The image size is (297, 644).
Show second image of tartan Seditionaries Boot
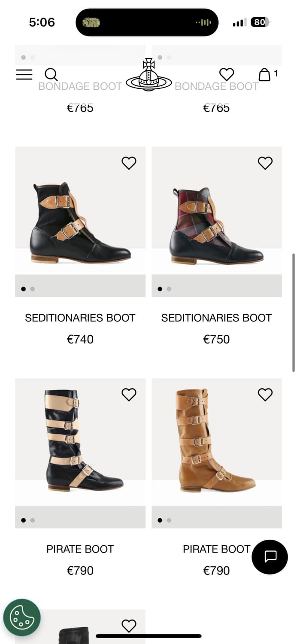169,289
